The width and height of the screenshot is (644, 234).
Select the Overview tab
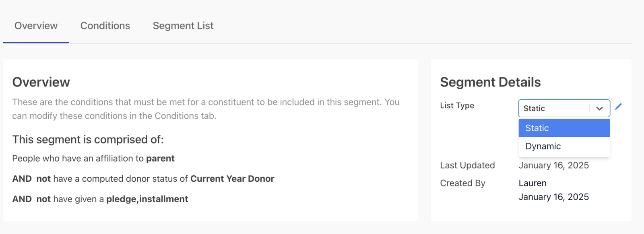tap(36, 26)
